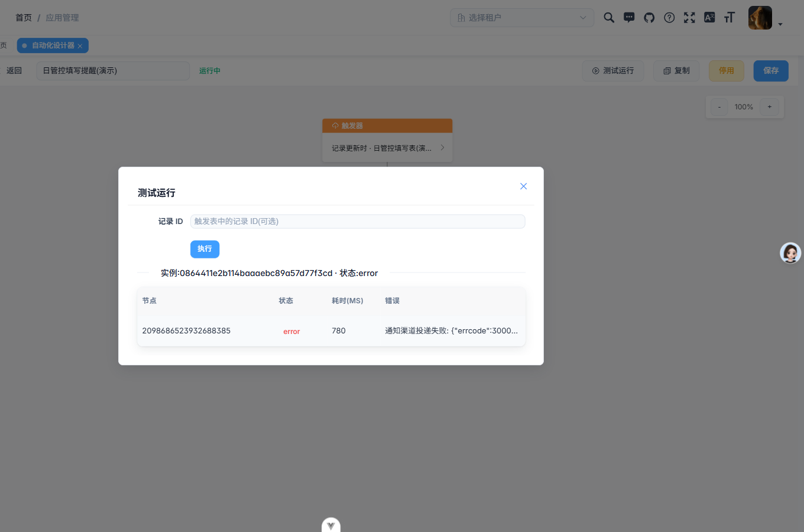804x532 pixels.
Task: Open the chat message icon
Action: [629, 18]
